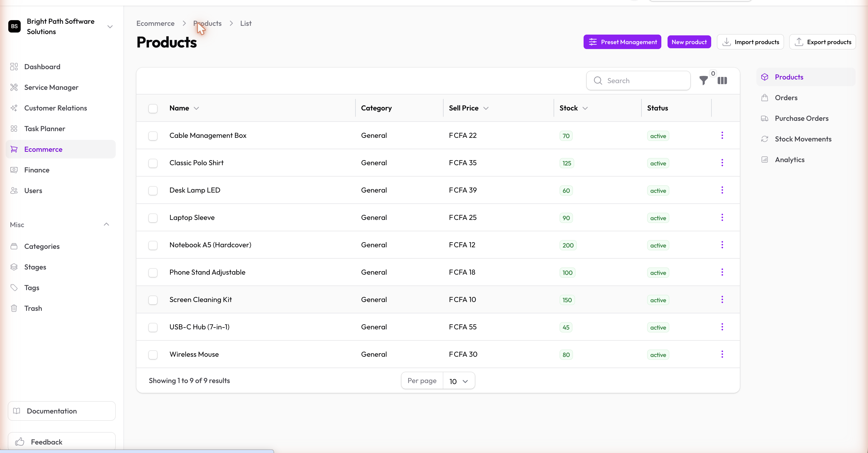
Task: Click the Ecommerce breadcrumb link
Action: click(x=155, y=23)
